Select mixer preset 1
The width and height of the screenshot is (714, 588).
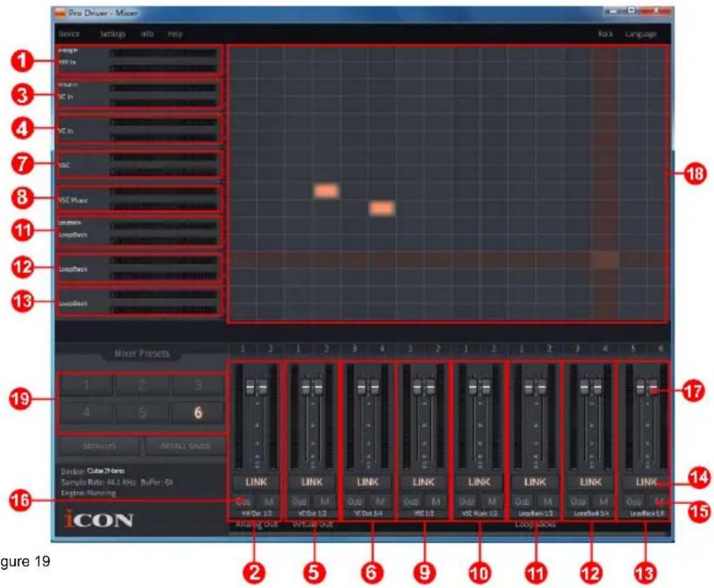pyautogui.click(x=86, y=385)
